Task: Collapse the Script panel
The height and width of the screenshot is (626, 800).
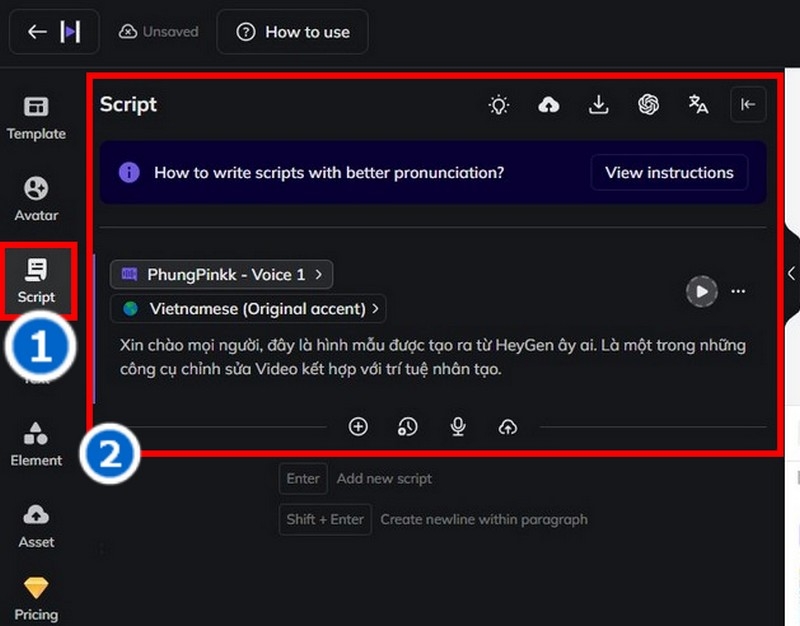Action: (748, 105)
